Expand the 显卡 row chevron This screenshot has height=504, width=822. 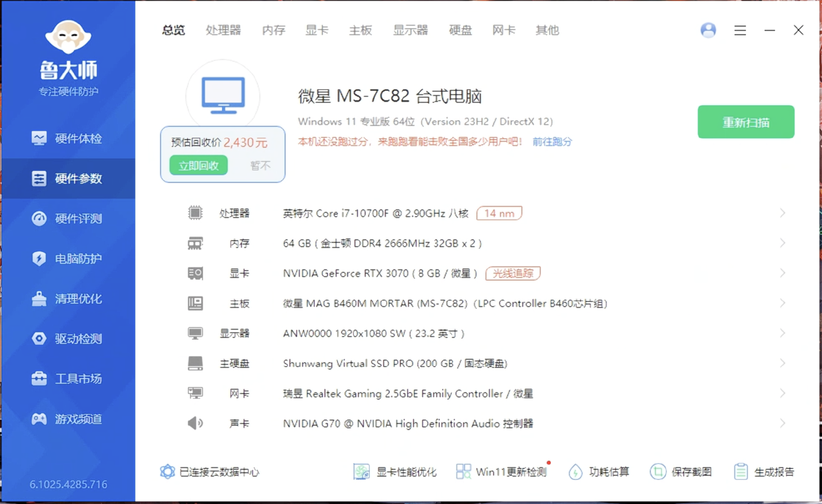(x=783, y=273)
